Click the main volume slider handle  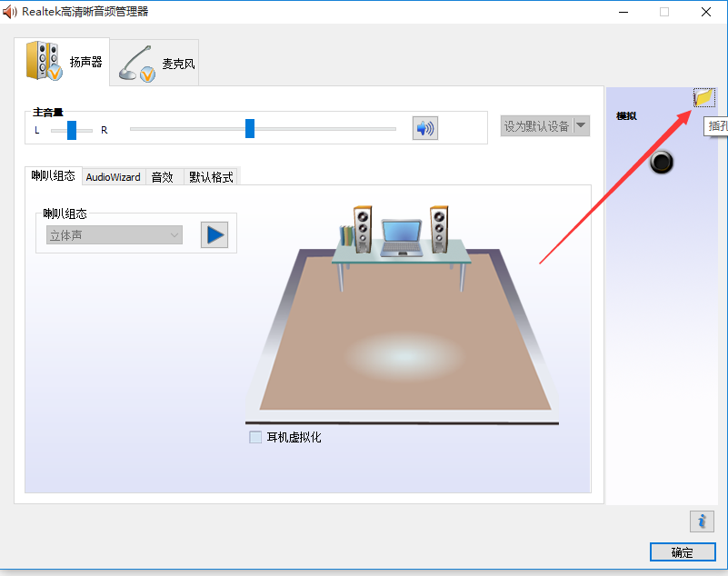pos(250,129)
